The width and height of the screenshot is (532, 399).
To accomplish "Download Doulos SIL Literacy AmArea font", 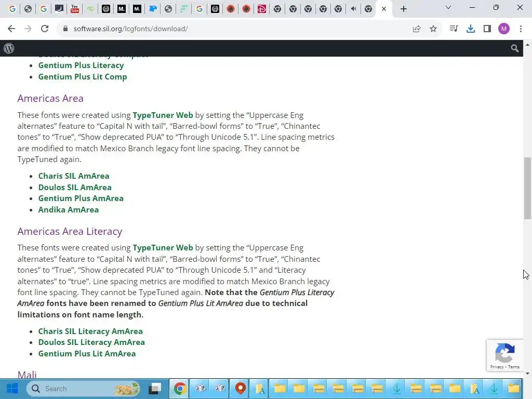I will click(x=91, y=342).
